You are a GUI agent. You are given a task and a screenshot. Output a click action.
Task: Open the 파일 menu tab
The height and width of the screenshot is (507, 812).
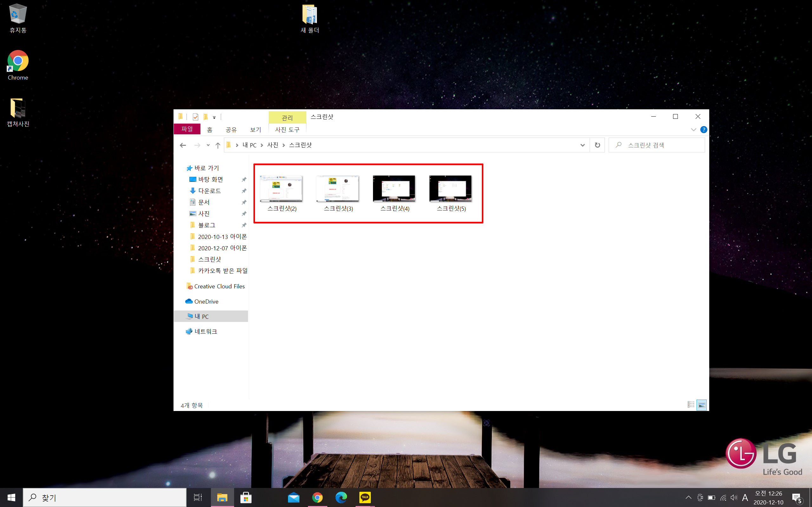click(187, 129)
